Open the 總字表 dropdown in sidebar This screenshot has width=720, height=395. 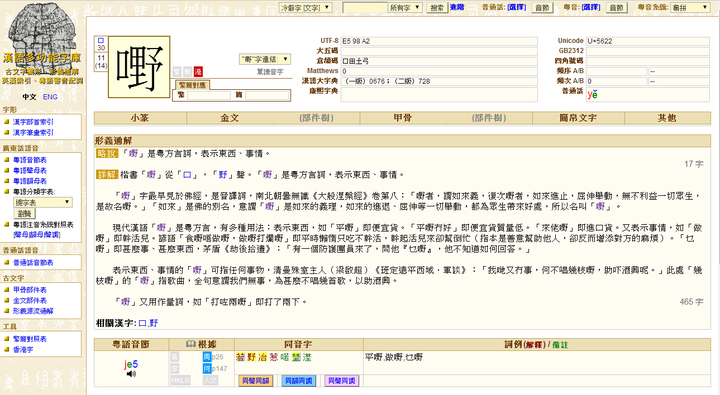pyautogui.click(x=43, y=202)
